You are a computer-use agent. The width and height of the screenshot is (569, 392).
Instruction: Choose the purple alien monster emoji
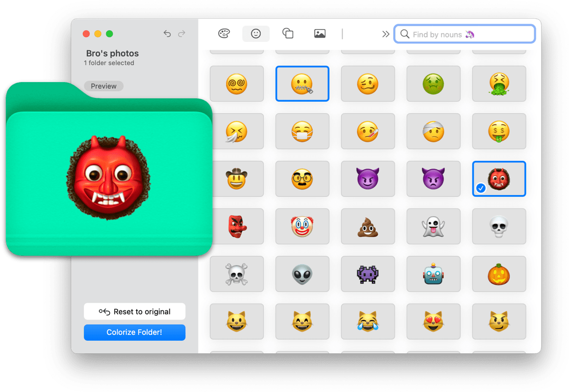click(x=368, y=274)
